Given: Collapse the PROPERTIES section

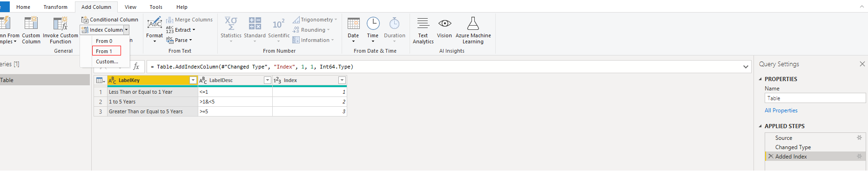Looking at the screenshot, I should [x=760, y=79].
